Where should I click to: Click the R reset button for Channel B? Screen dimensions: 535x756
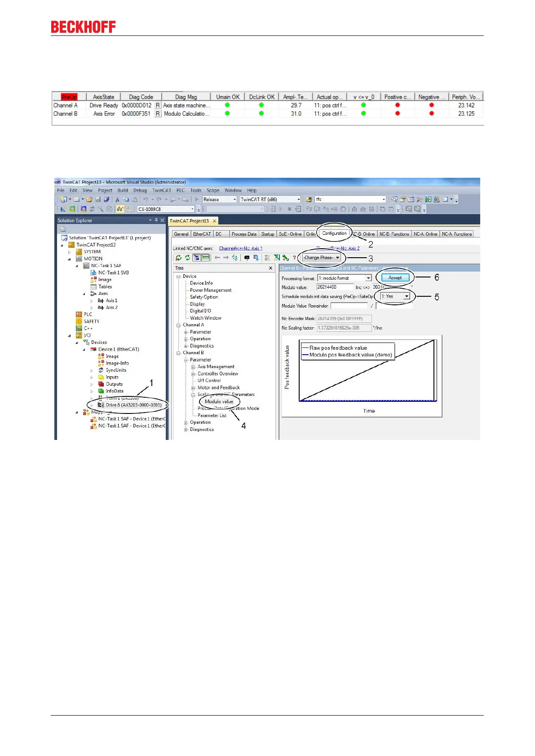click(158, 114)
